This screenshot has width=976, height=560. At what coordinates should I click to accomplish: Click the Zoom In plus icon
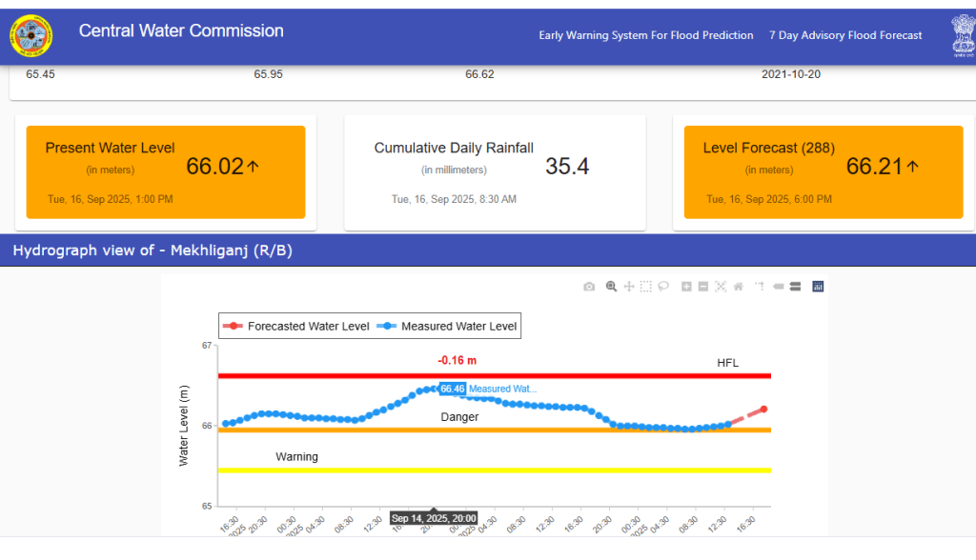pyautogui.click(x=686, y=287)
